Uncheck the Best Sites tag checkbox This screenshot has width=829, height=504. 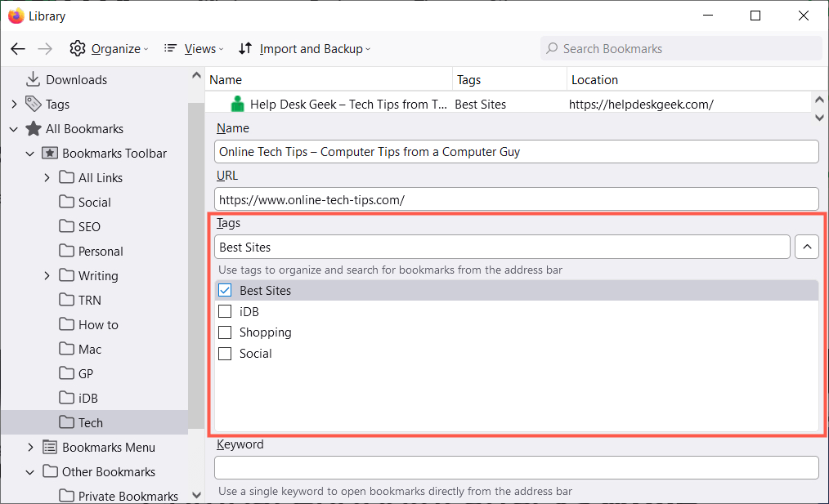coord(226,290)
